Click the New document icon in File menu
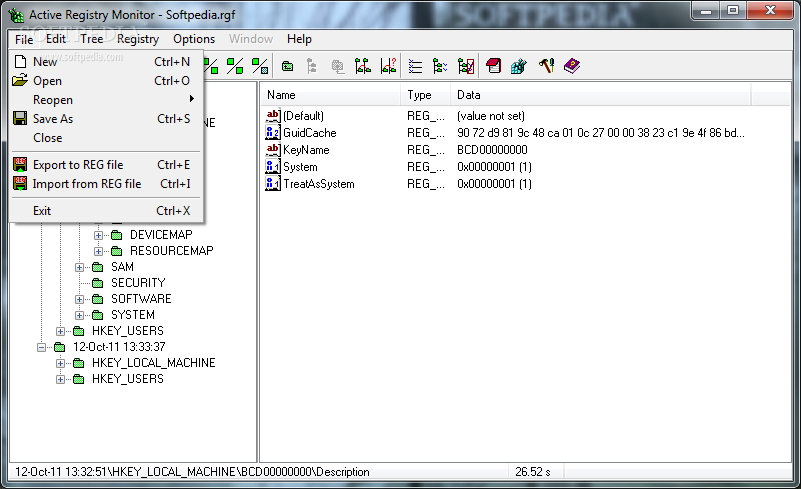Screen dimensions: 801x489 click(x=20, y=62)
